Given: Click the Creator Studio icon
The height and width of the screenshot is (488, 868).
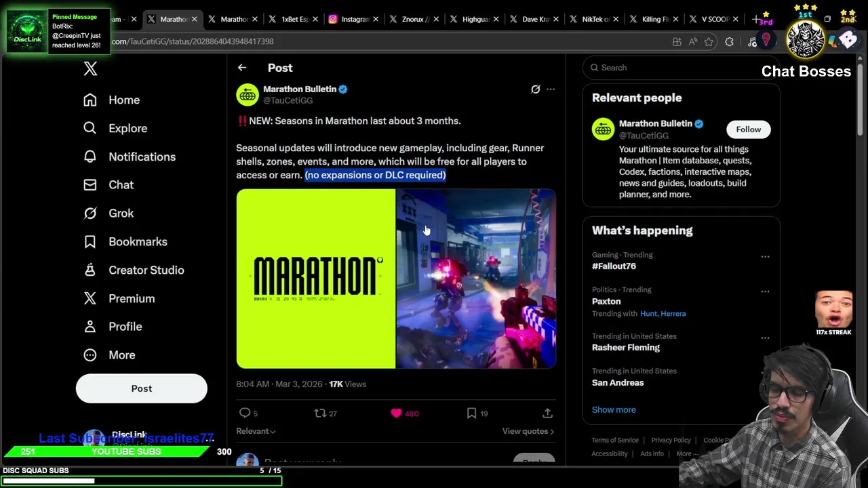Looking at the screenshot, I should [90, 270].
